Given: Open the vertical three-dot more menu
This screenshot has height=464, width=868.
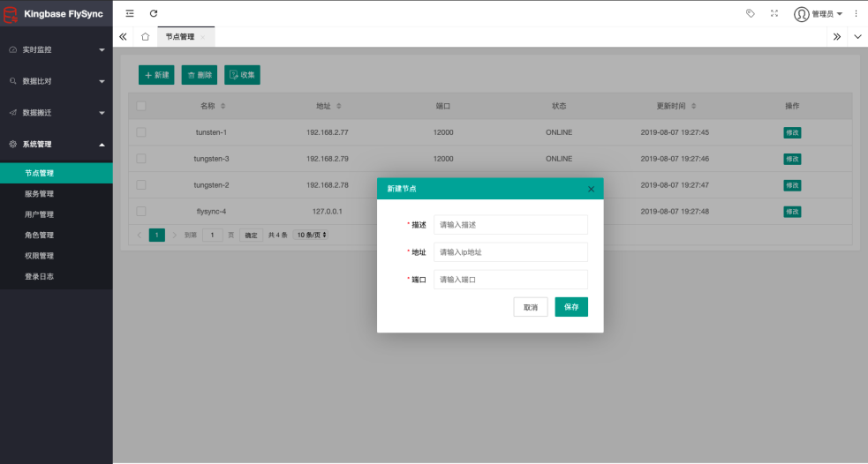Looking at the screenshot, I should [856, 14].
